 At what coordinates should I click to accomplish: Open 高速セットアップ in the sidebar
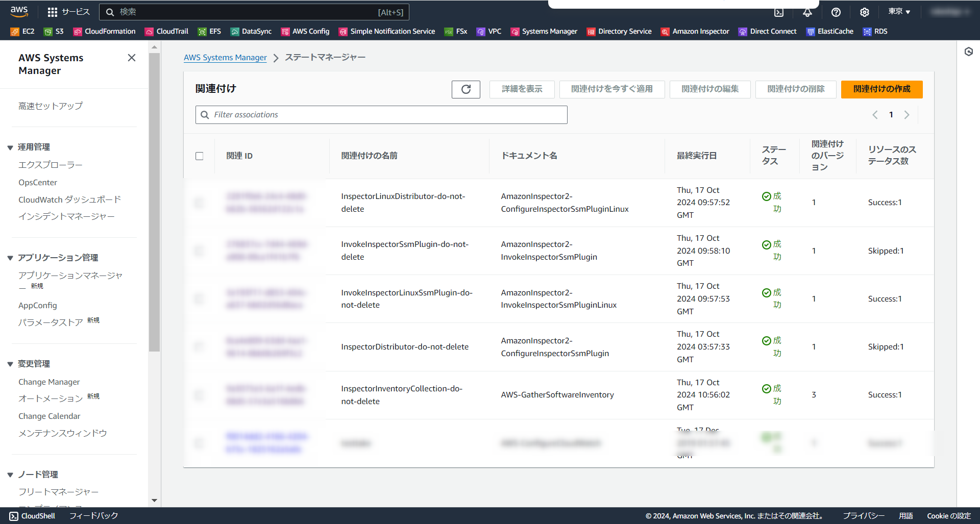click(x=51, y=106)
